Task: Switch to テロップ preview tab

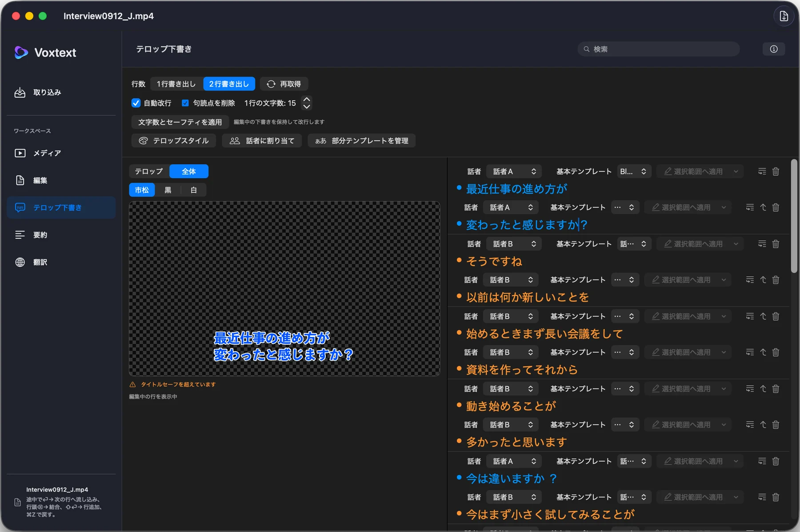Action: point(149,171)
